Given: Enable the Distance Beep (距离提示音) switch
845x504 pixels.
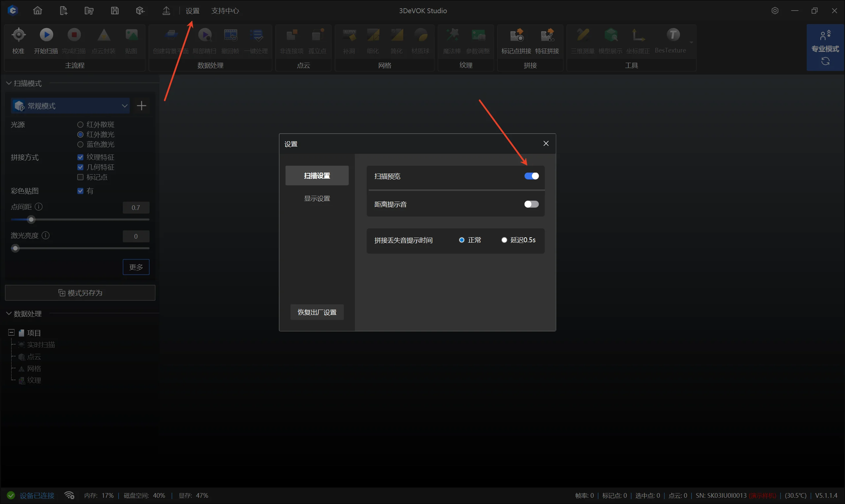Looking at the screenshot, I should tap(531, 204).
